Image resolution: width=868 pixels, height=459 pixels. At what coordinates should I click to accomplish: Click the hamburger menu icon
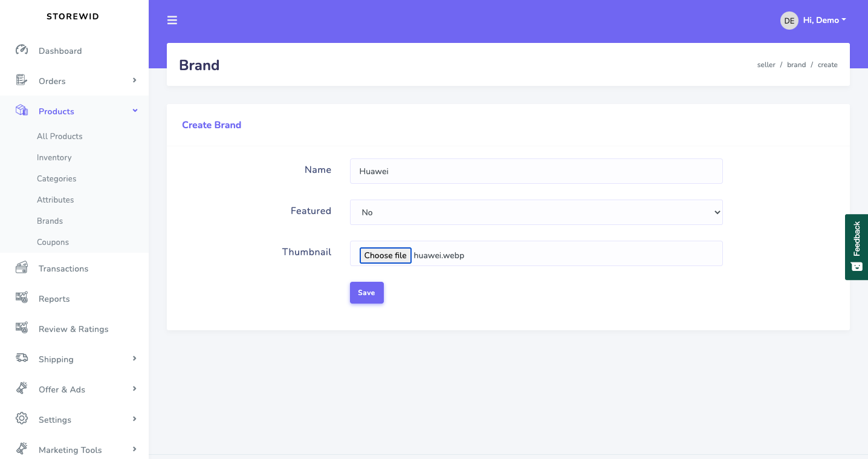click(x=172, y=20)
